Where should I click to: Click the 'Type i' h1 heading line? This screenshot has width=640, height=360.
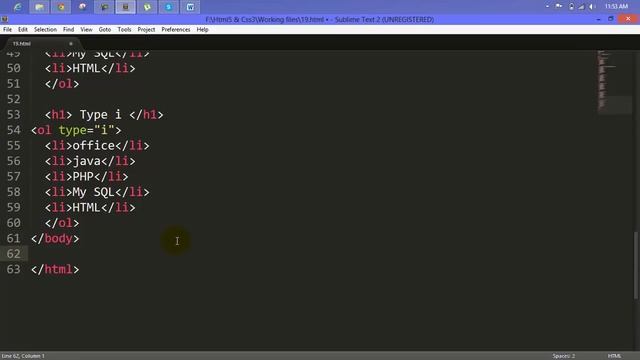(104, 114)
